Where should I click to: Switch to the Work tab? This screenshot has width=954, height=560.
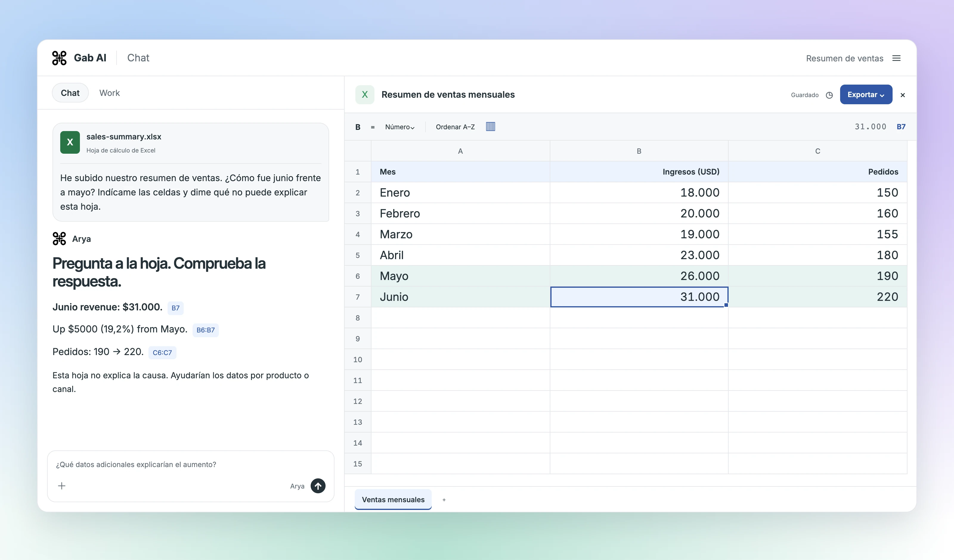(109, 93)
